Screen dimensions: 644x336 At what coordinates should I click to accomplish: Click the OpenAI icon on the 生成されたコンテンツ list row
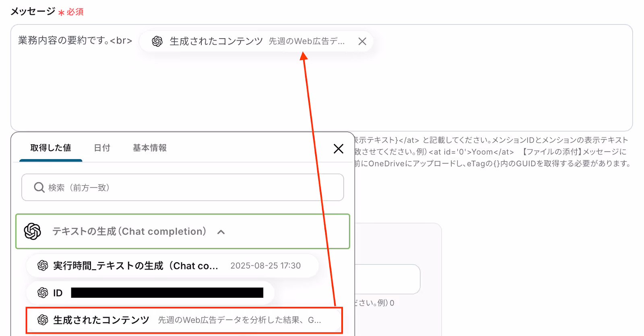tap(43, 320)
